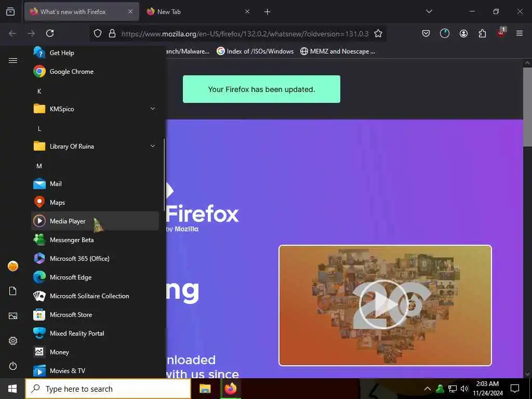
Task: Launch Microsoft Edge
Action: [x=95, y=277]
